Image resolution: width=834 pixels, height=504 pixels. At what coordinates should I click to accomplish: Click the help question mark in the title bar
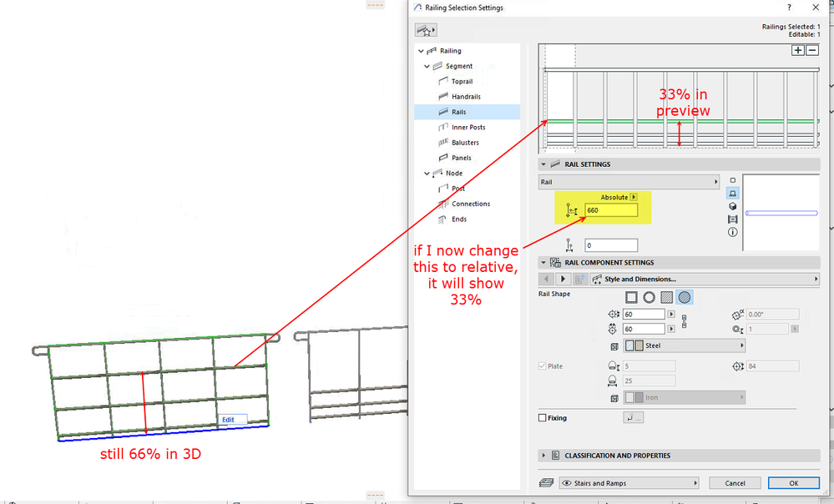(x=789, y=8)
